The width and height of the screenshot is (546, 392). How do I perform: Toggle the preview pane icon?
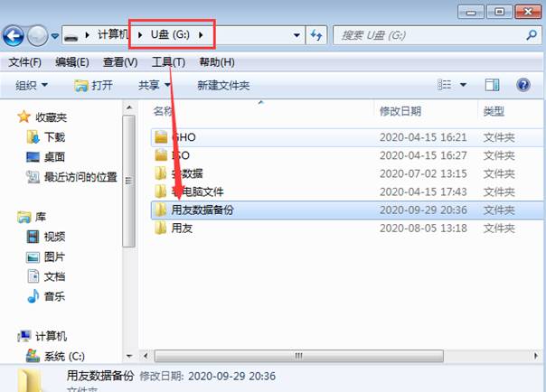point(492,85)
